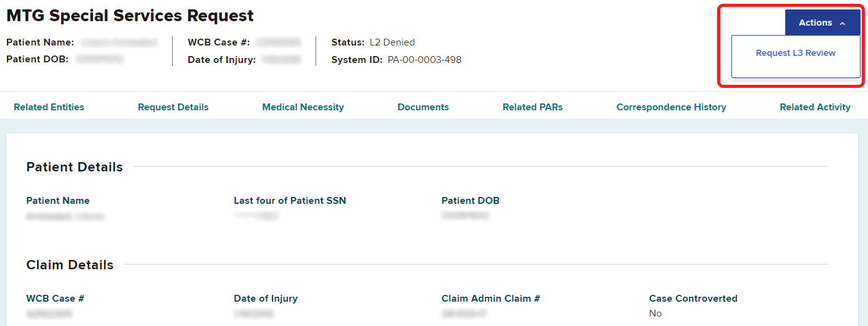Go to the Medical Necessity tab
This screenshot has height=326, width=868.
pos(302,107)
